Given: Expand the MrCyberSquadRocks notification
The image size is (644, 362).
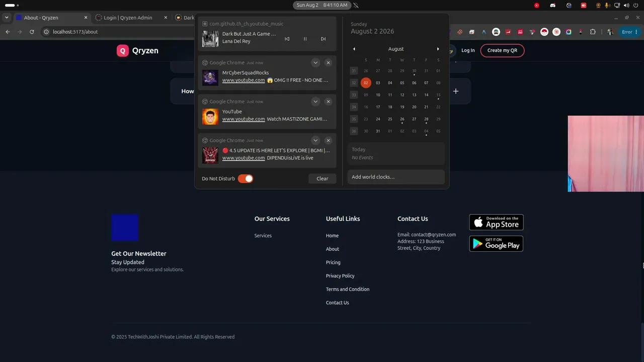Looking at the screenshot, I should point(315,63).
